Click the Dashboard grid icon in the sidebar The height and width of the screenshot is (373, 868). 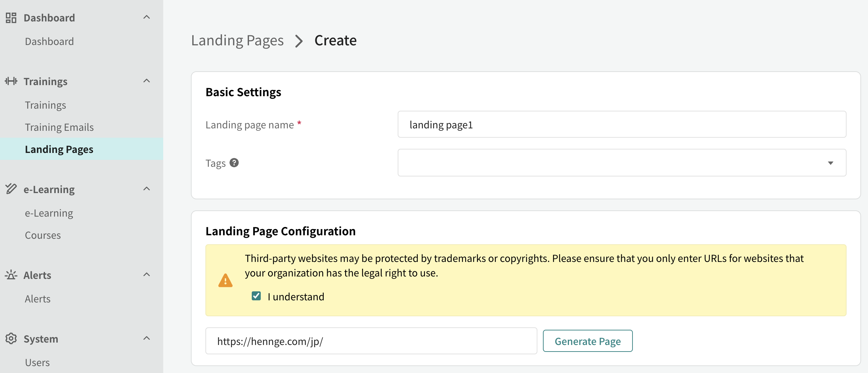click(11, 18)
